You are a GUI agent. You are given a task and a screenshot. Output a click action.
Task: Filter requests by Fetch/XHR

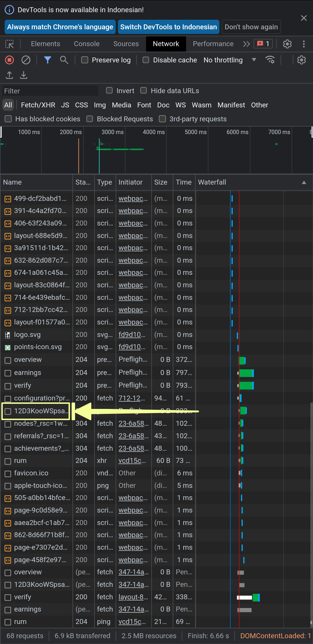(38, 105)
